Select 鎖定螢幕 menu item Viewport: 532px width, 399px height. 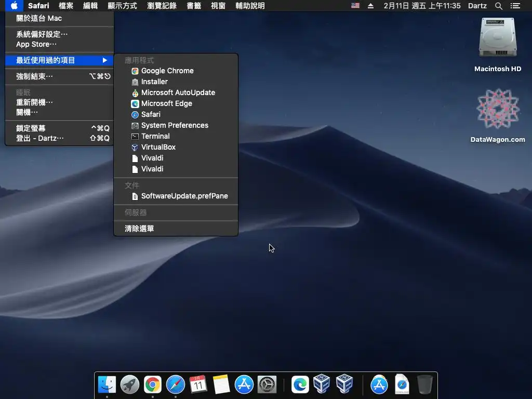[x=59, y=128]
